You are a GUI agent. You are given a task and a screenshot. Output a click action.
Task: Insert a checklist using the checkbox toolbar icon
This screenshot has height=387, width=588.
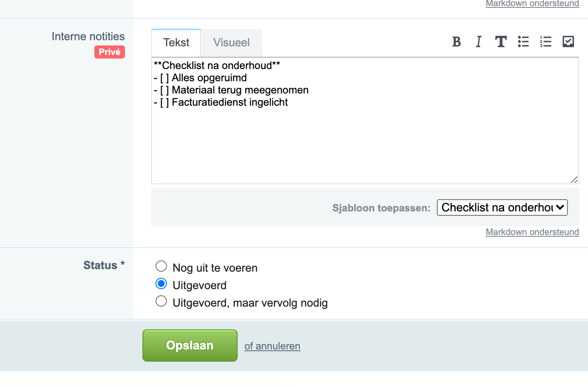coord(568,41)
